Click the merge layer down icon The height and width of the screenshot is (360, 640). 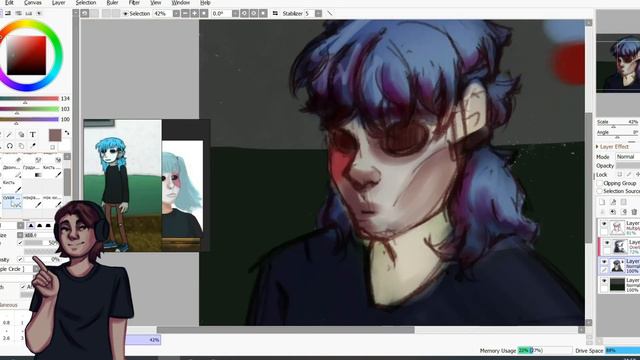(613, 212)
